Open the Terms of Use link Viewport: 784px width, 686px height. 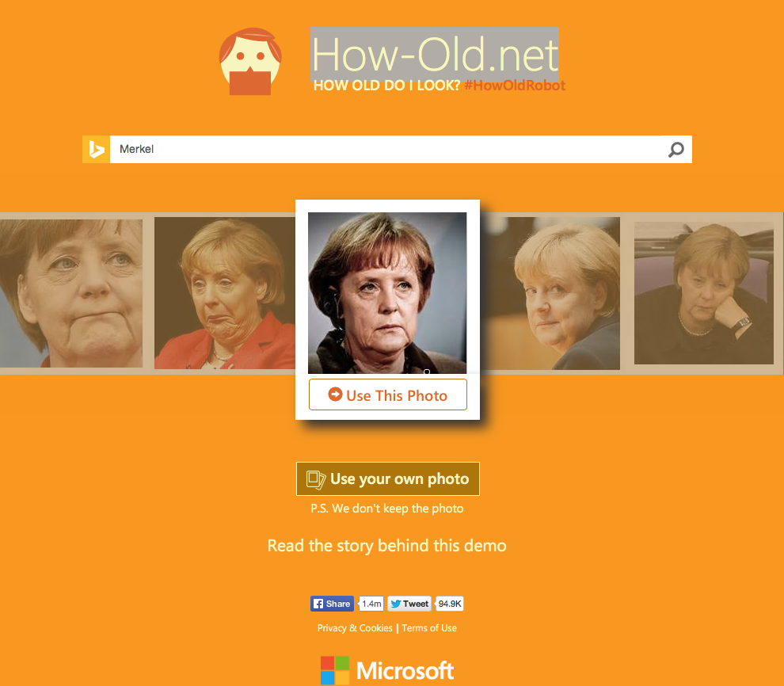(429, 628)
